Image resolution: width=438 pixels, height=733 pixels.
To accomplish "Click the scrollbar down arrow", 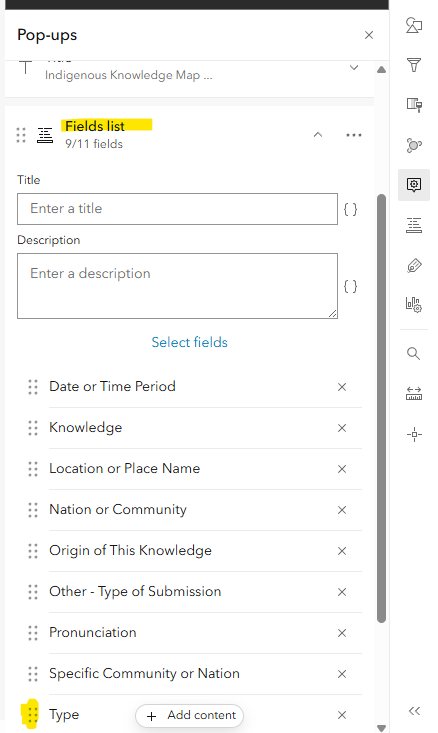I will click(381, 728).
